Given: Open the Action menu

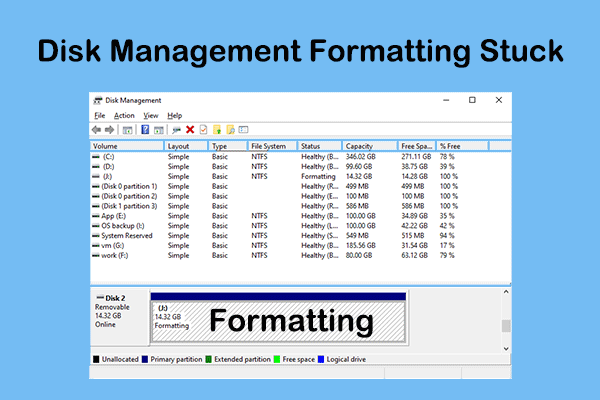Looking at the screenshot, I should pos(124,115).
